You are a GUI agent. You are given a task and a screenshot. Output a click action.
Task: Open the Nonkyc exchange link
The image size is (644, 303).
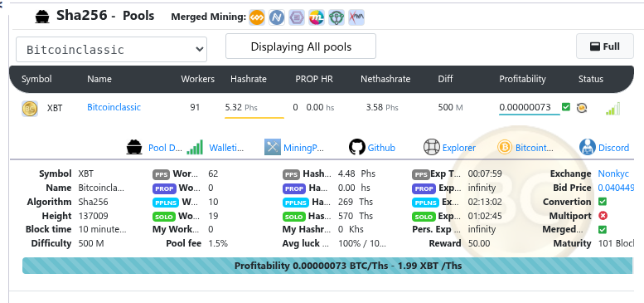[x=613, y=173]
